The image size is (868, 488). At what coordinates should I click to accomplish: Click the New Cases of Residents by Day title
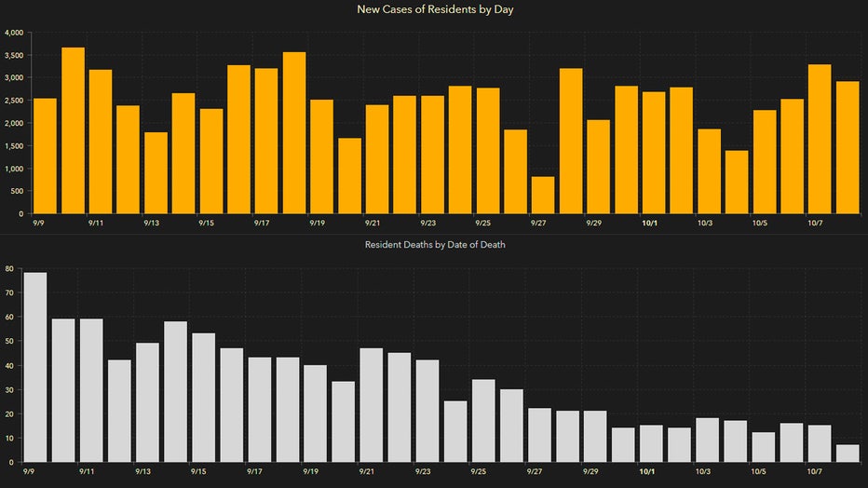[433, 9]
